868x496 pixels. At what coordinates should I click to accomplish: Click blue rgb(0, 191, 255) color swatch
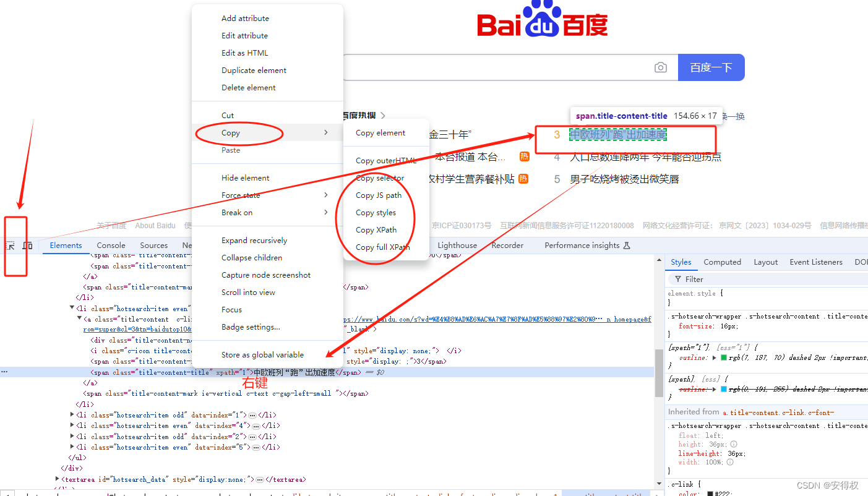point(723,389)
